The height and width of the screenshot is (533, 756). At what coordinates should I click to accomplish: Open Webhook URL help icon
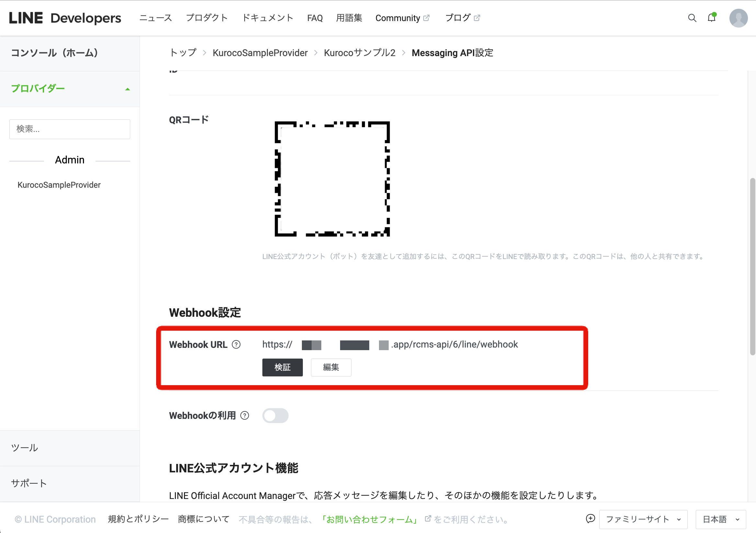pos(236,344)
